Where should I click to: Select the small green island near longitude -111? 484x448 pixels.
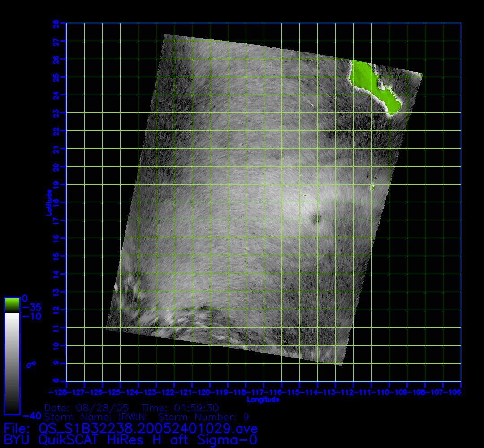click(x=372, y=187)
